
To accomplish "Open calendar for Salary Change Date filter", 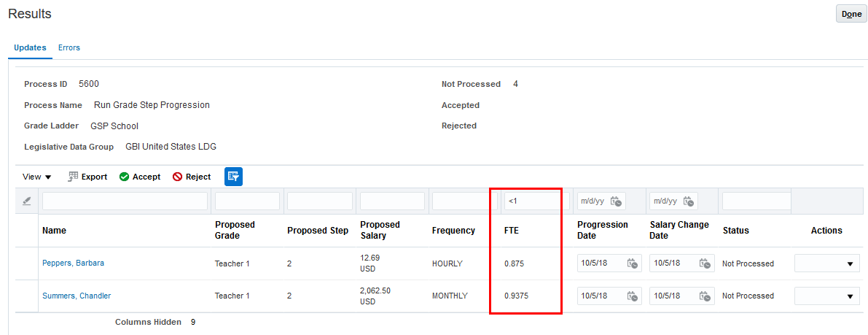I will pos(687,201).
